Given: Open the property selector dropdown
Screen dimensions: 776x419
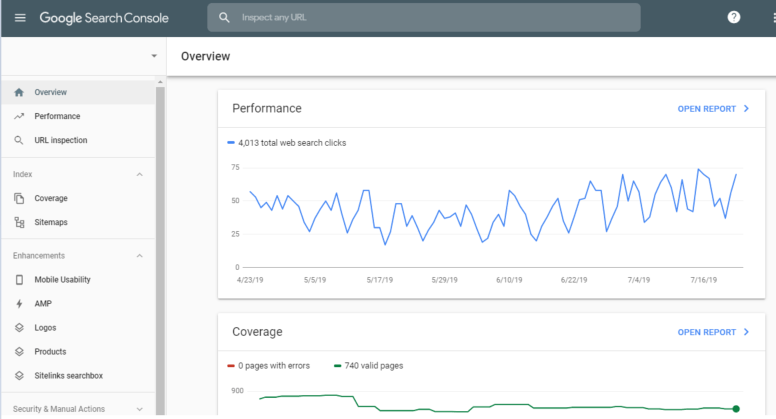Looking at the screenshot, I should tap(153, 56).
